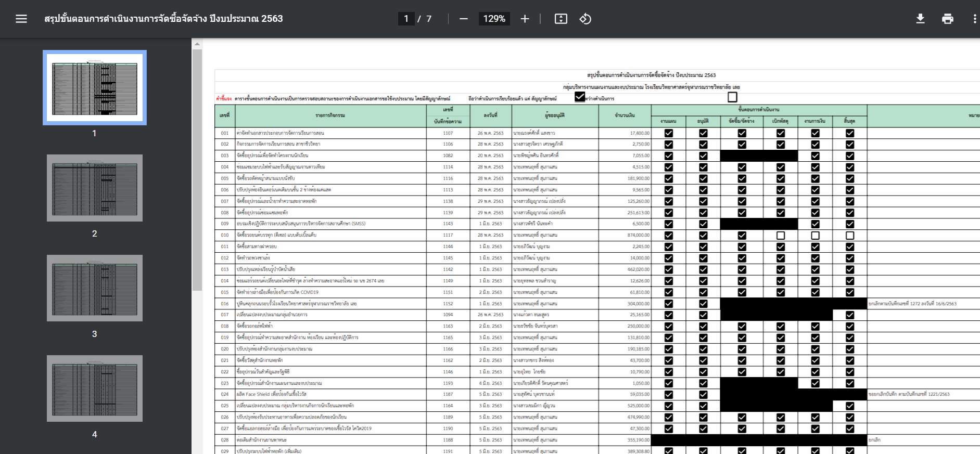This screenshot has height=454, width=980.
Task: Go to page 4 thumbnail
Action: click(95, 388)
